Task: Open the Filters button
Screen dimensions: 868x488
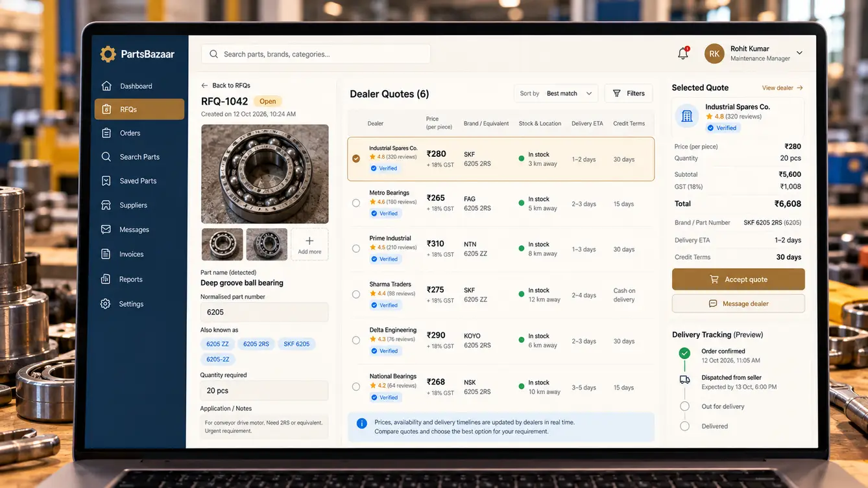Action: (x=629, y=93)
